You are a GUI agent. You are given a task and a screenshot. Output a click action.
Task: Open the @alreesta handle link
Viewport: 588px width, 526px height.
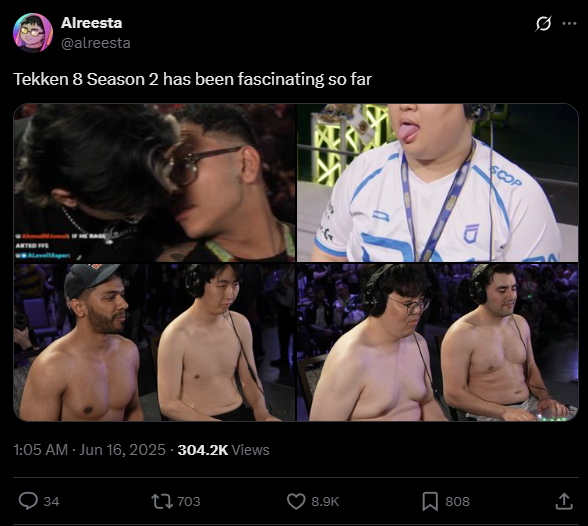coord(96,43)
